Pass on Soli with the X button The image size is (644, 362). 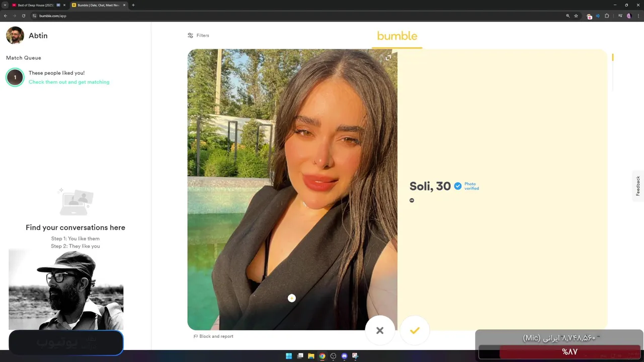(380, 330)
